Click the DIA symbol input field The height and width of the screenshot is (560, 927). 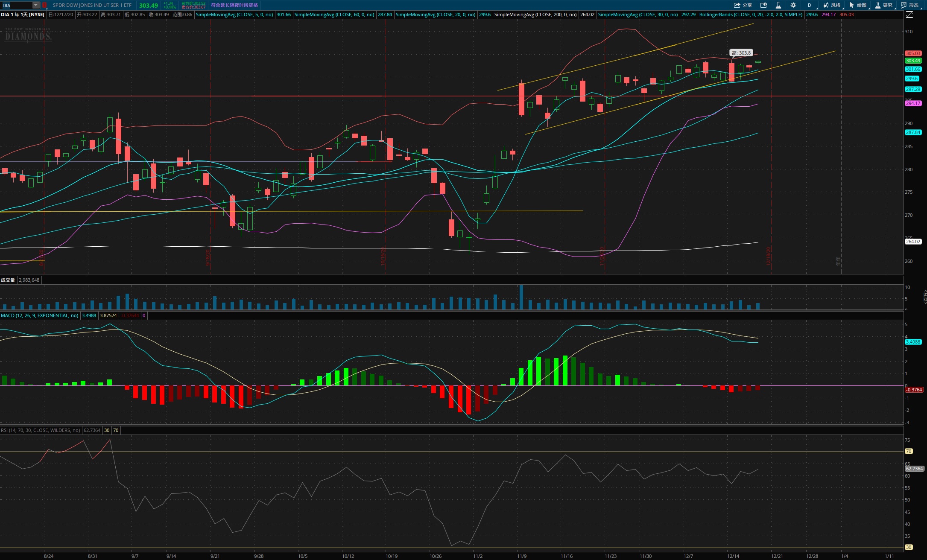tap(16, 5)
